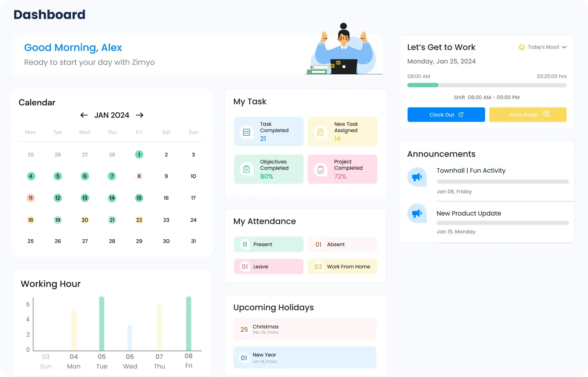Viewport: 588px width, 377px height.
Task: Click the 07 Thu working hour bar
Action: coord(159,327)
